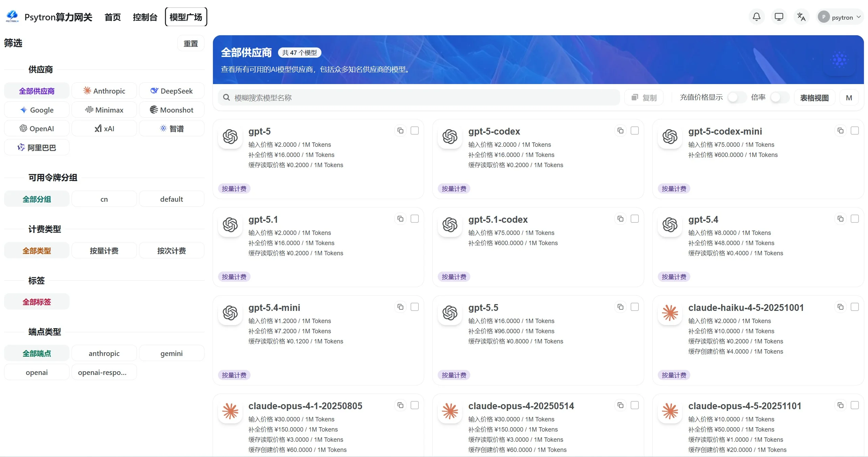Filter by Minimax provider
The width and height of the screenshot is (868, 457).
coord(104,110)
